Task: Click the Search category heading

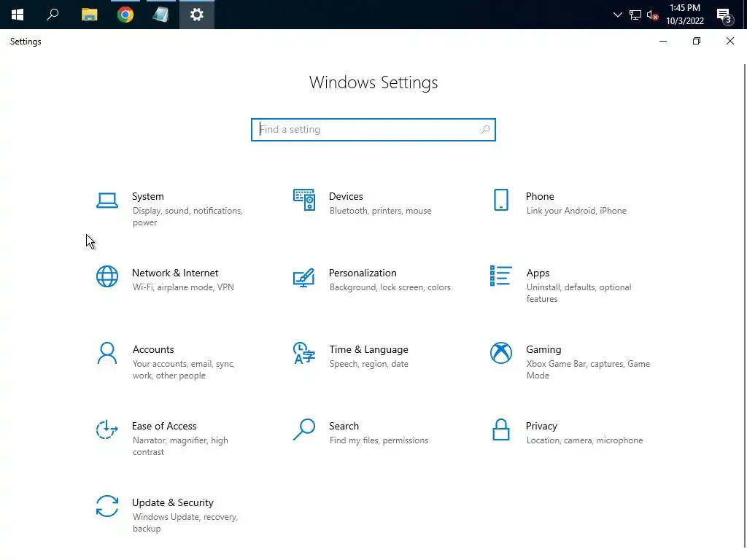Action: (x=344, y=426)
